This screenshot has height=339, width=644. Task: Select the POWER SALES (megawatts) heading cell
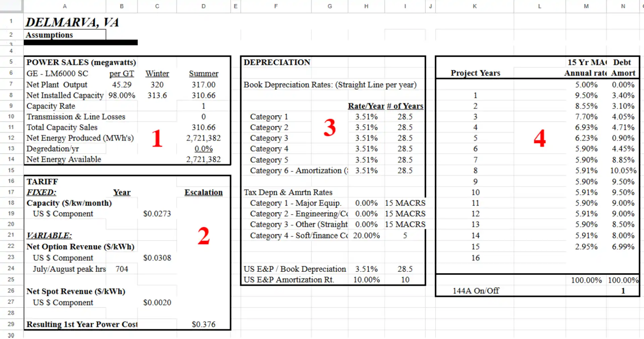[81, 62]
